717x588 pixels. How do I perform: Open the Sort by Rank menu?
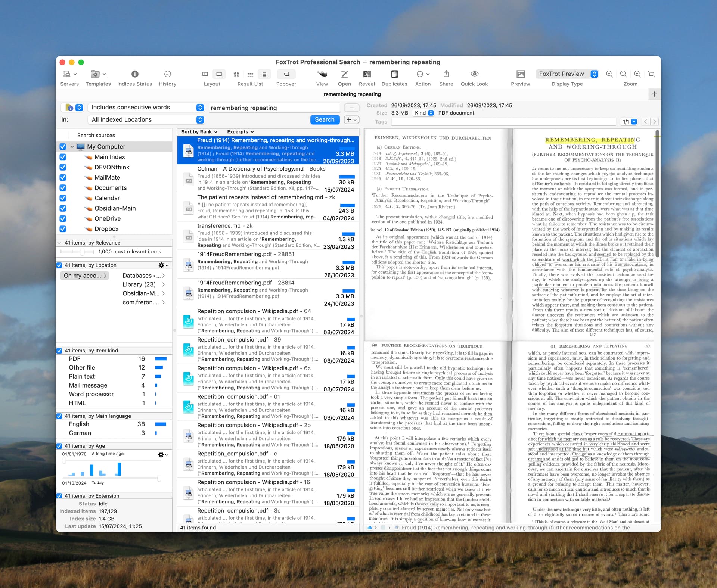tap(199, 132)
